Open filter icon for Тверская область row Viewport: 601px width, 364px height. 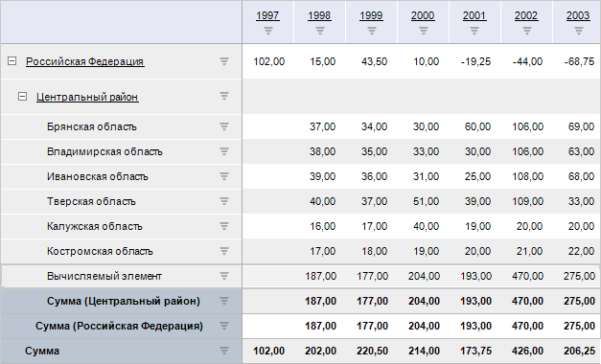coord(224,201)
